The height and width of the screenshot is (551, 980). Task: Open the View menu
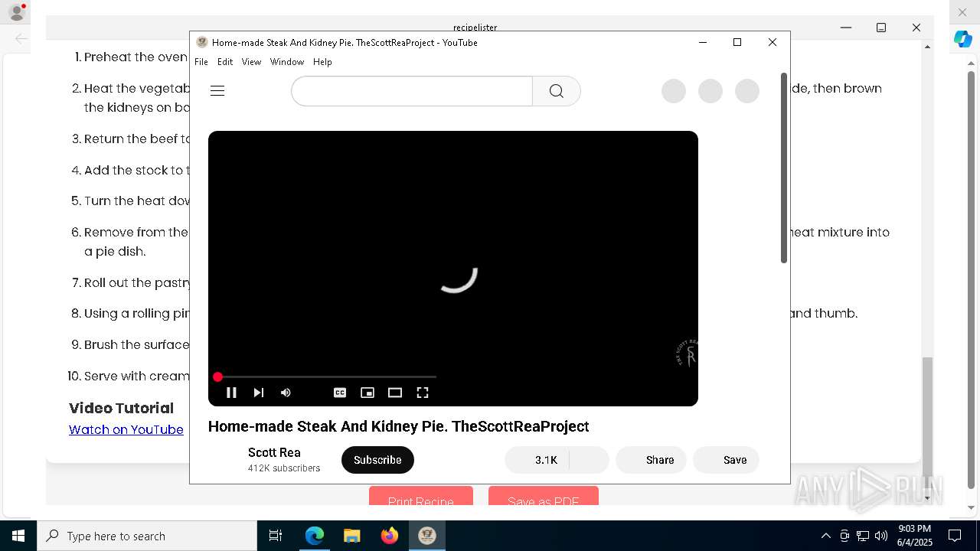(251, 62)
